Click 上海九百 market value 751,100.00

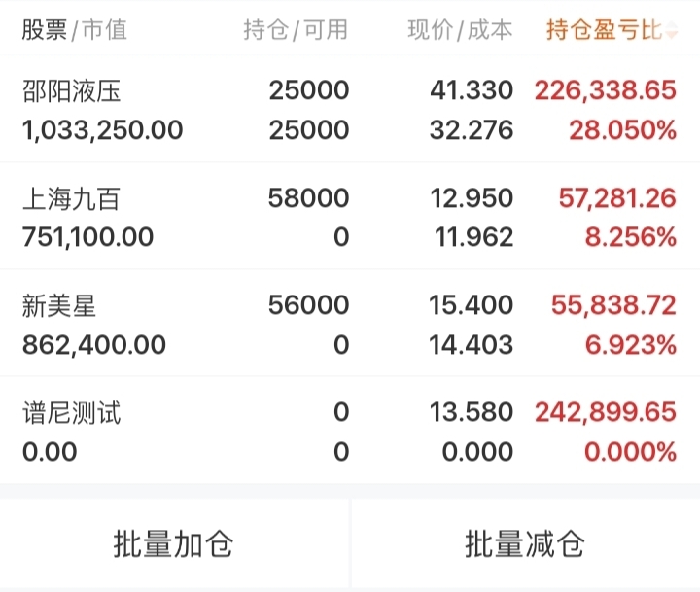tap(87, 237)
